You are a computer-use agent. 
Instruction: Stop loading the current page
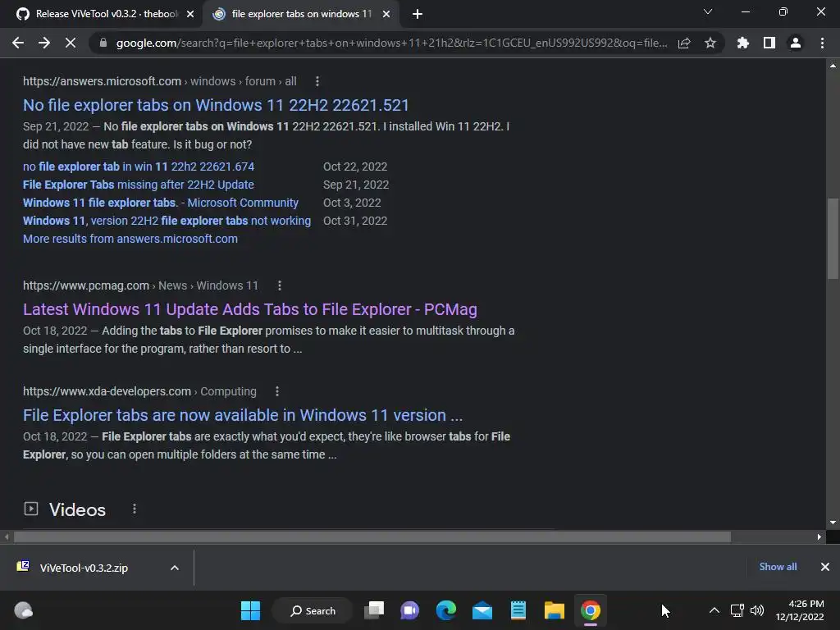(x=71, y=43)
